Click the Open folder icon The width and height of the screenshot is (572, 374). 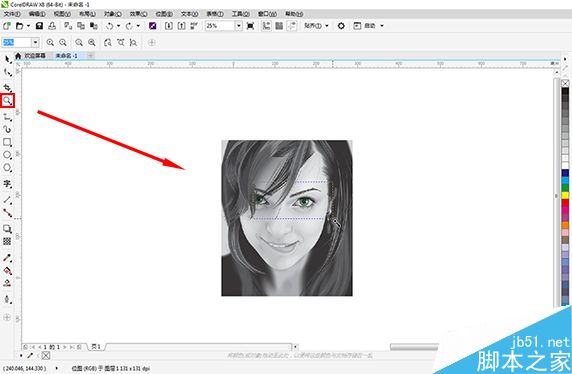20,26
